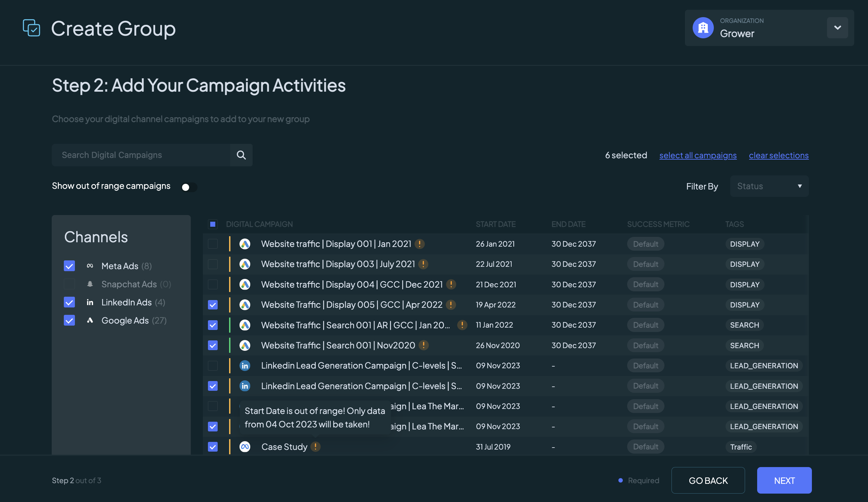Open Default success metric for Search 001 AR row
Screen dimensions: 868x502
coord(645,325)
